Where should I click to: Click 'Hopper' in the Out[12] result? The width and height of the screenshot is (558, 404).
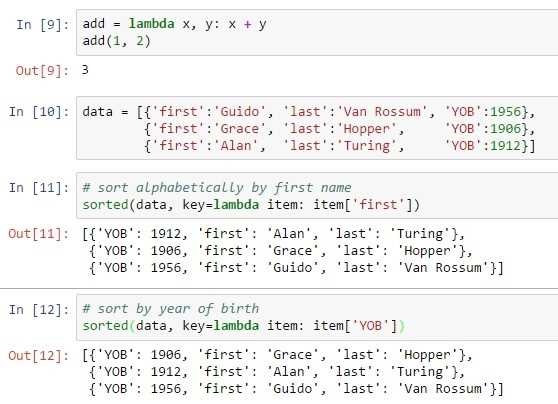[427, 355]
